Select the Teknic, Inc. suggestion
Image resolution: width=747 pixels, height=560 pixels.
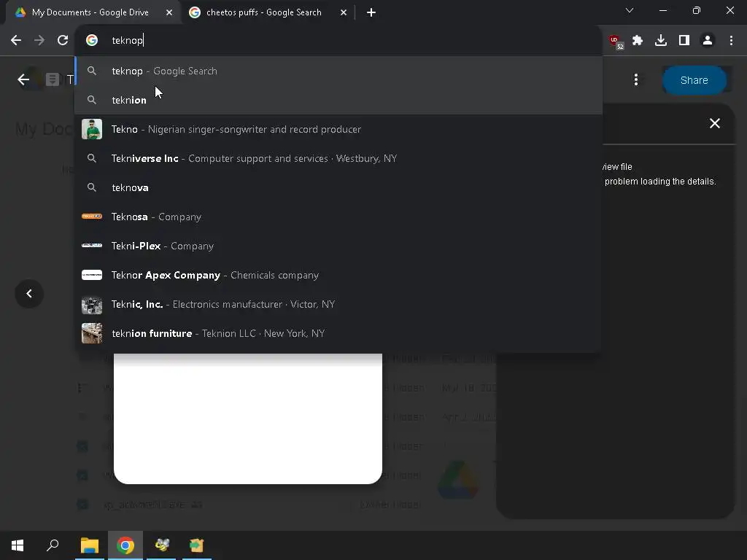point(338,304)
